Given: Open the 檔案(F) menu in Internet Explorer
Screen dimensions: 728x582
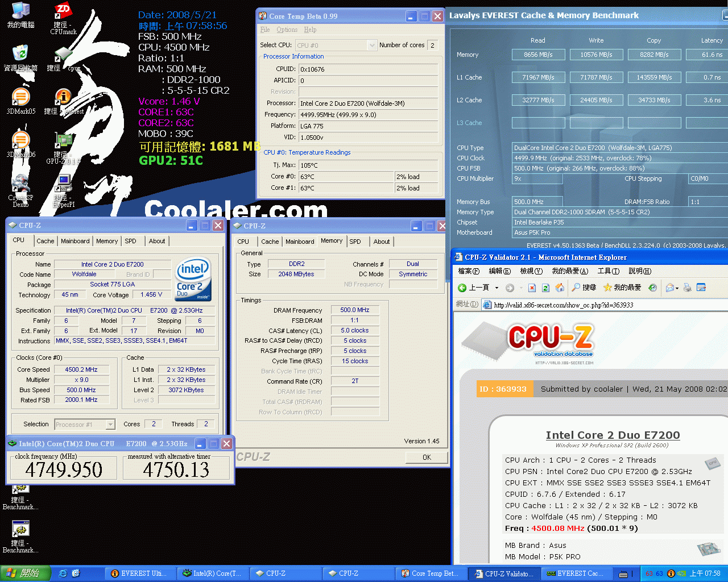Looking at the screenshot, I should 469,271.
